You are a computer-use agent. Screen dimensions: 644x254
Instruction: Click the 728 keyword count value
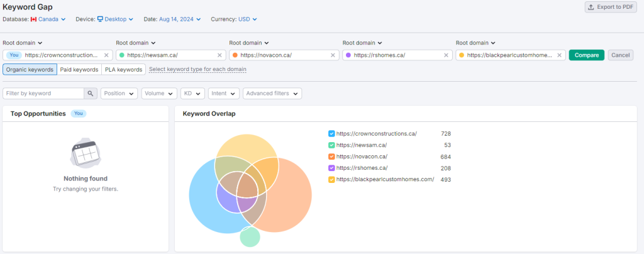pos(446,133)
